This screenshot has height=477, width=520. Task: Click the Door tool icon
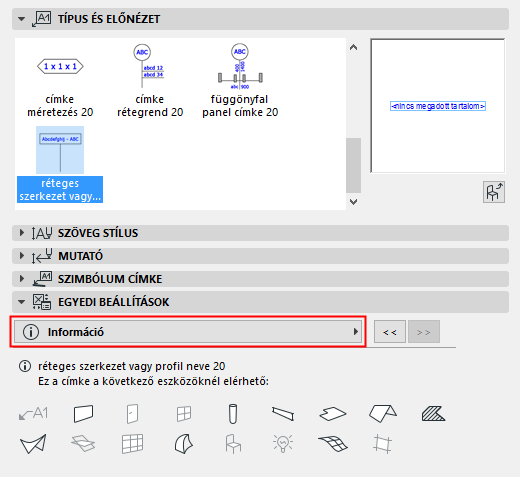(x=133, y=414)
